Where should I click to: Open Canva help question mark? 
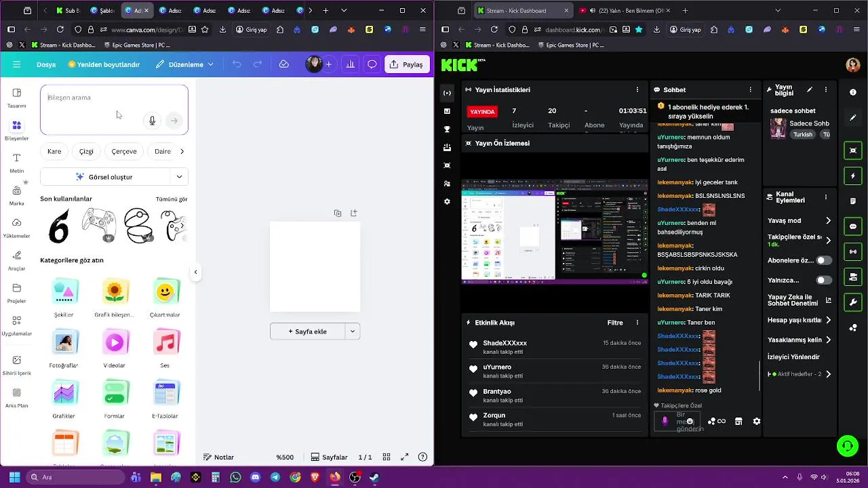click(x=423, y=457)
